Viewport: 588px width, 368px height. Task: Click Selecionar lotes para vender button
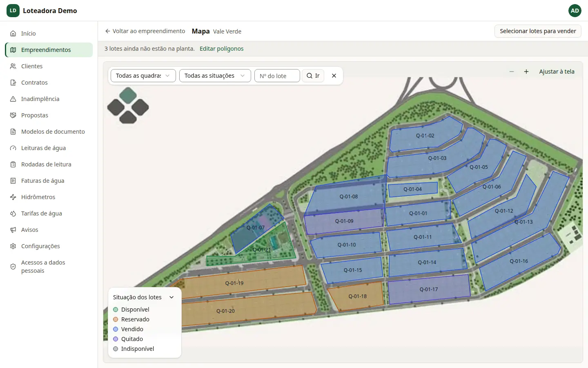(538, 31)
